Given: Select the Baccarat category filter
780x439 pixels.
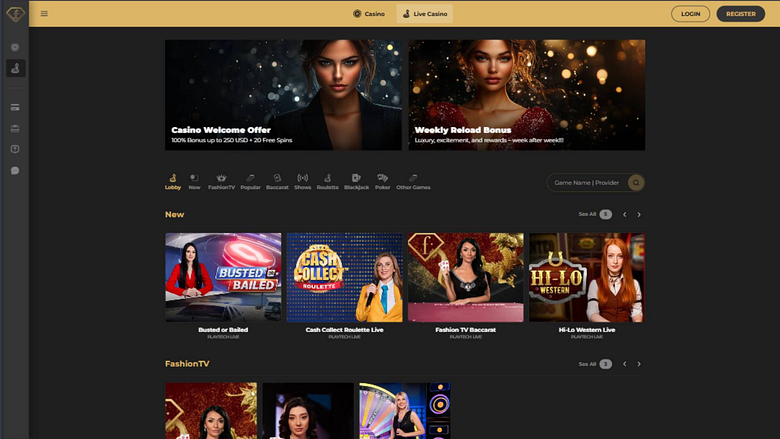Looking at the screenshot, I should click(x=277, y=182).
